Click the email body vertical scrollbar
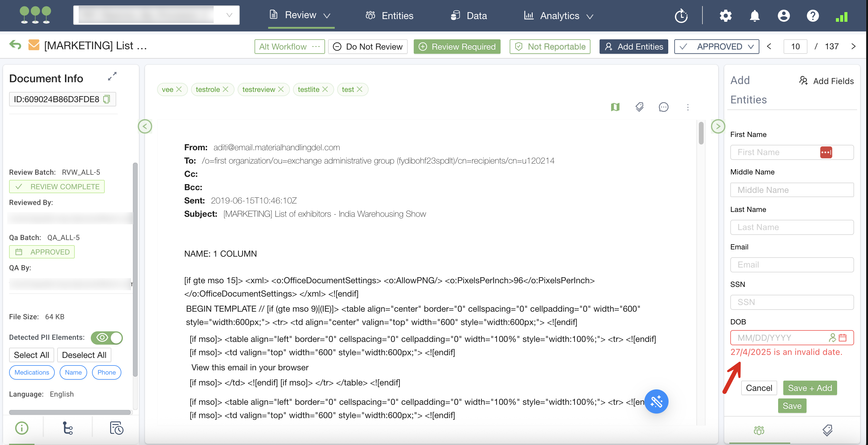868x445 pixels. tap(701, 133)
